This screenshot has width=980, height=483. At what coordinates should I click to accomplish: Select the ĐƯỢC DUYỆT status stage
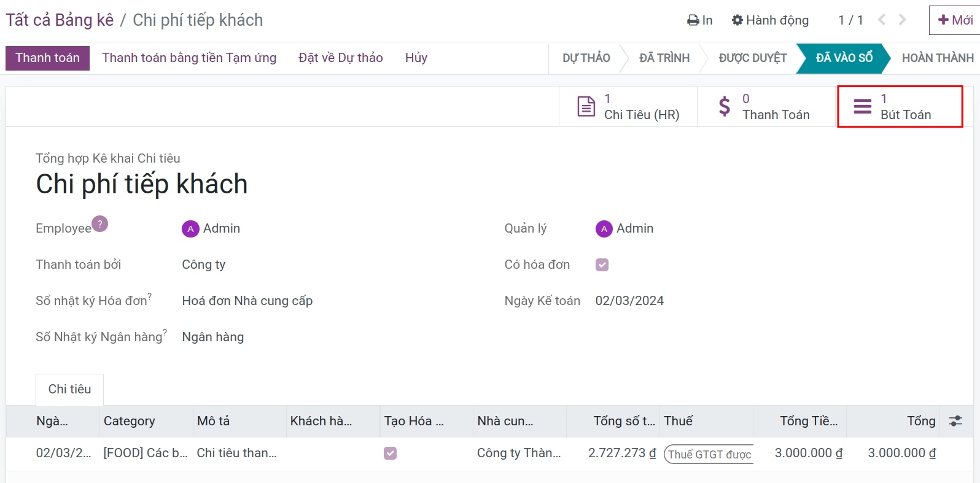(x=753, y=58)
